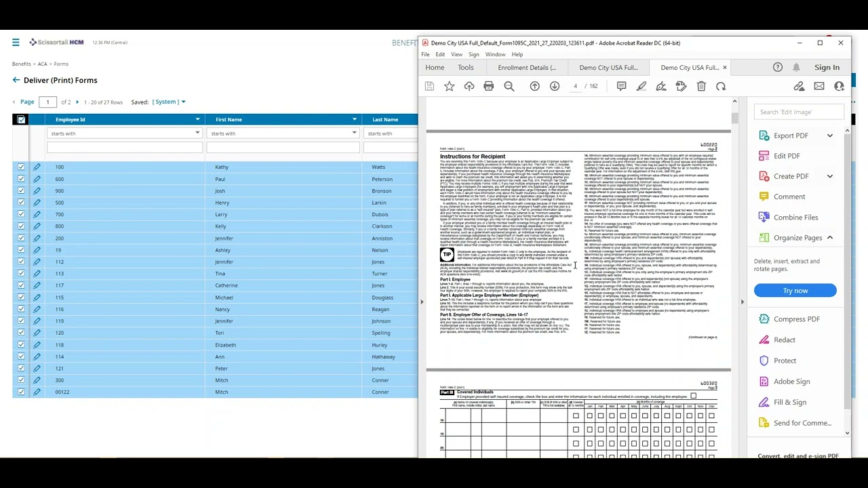The width and height of the screenshot is (868, 488).
Task: Select the highlighter pen tool in Acrobat
Action: [642, 86]
